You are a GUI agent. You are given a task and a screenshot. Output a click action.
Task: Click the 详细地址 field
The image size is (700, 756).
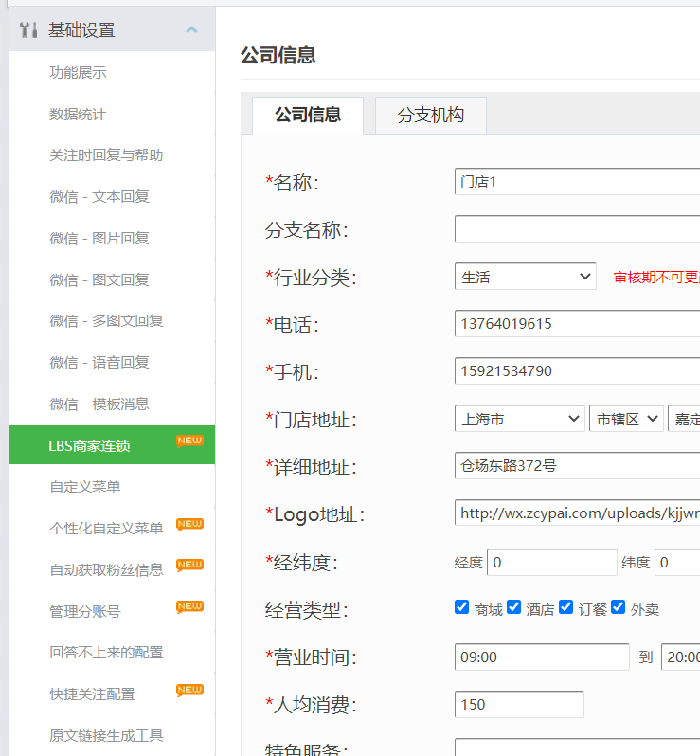point(577,465)
